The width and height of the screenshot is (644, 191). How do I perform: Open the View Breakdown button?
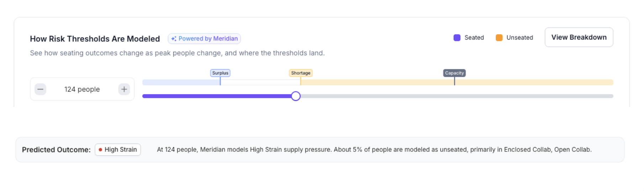tap(579, 37)
